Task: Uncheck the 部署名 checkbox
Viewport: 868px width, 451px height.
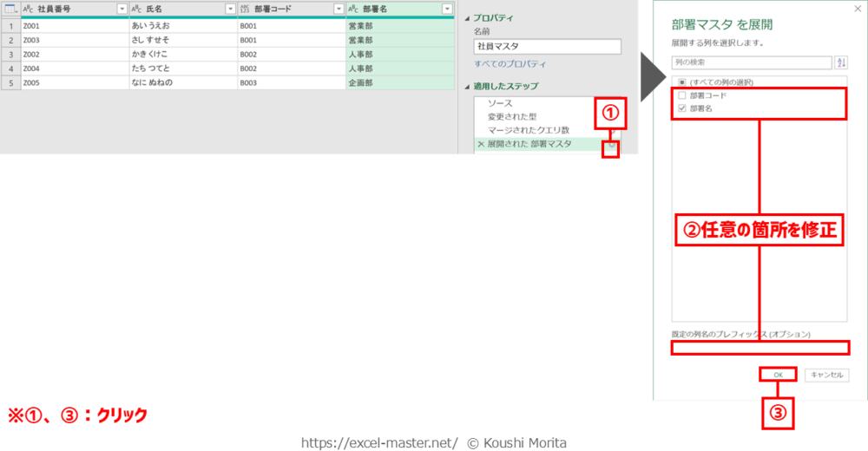Action: (x=681, y=108)
